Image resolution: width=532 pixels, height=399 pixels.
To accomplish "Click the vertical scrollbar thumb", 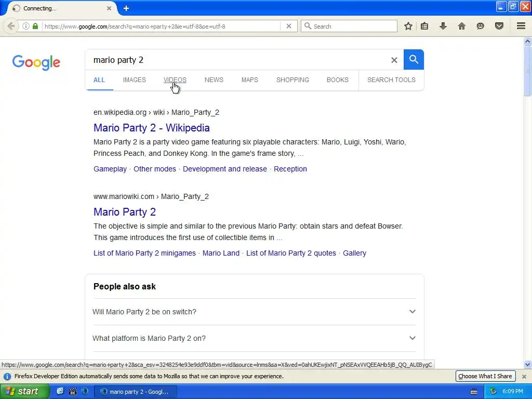I will (528, 71).
